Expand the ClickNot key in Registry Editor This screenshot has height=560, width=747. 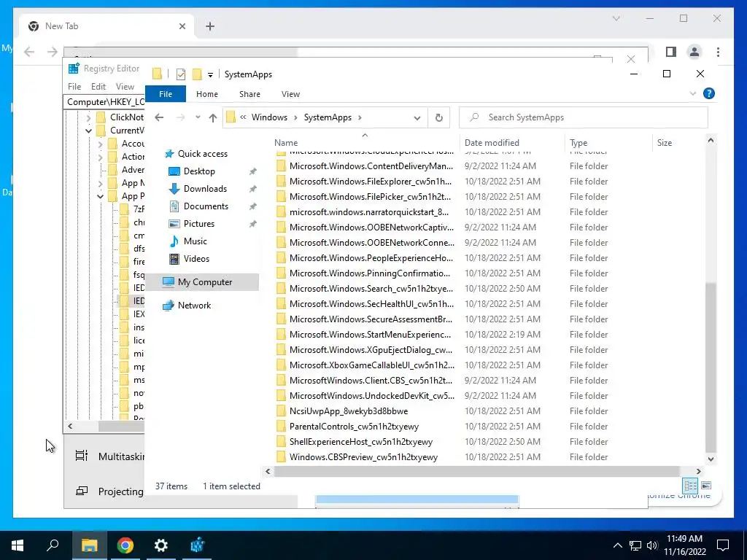coord(88,117)
